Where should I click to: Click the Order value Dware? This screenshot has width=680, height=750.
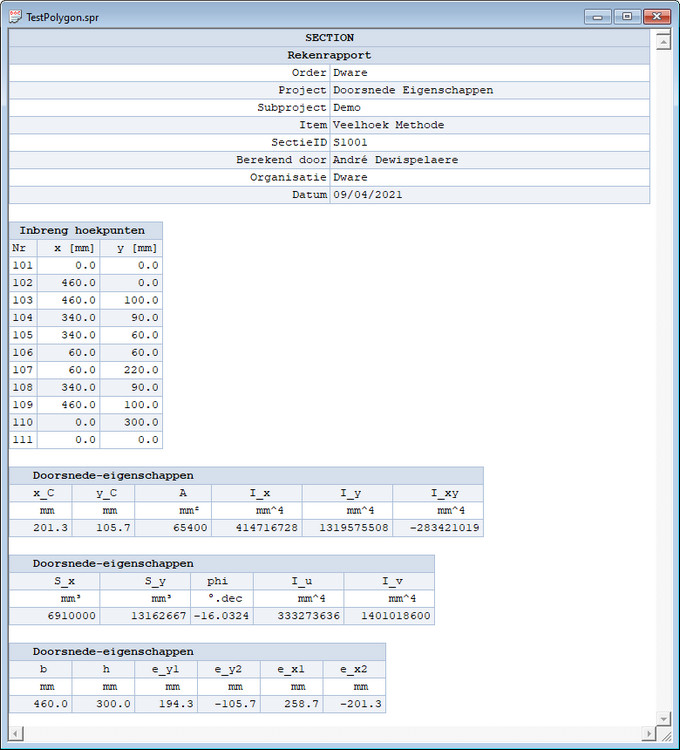[x=350, y=73]
